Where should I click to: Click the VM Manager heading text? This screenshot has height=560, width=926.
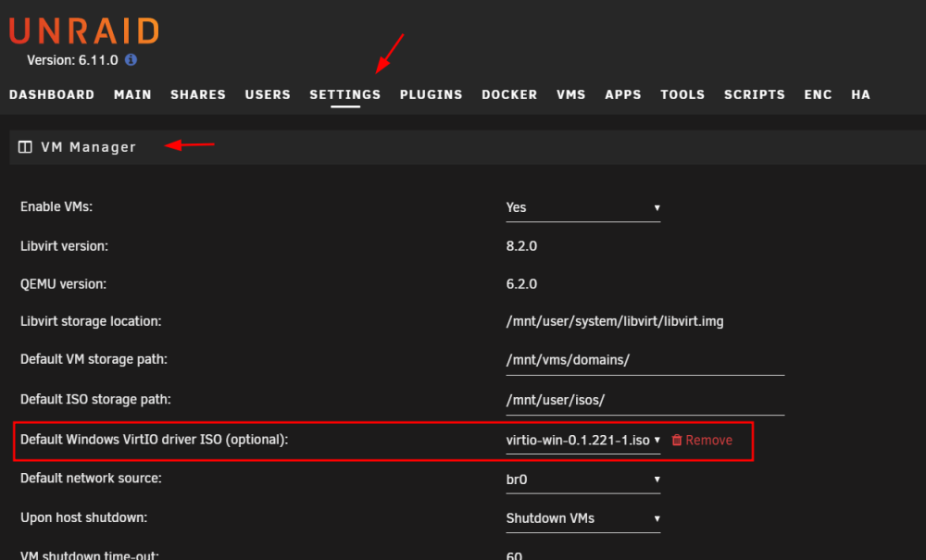(89, 147)
